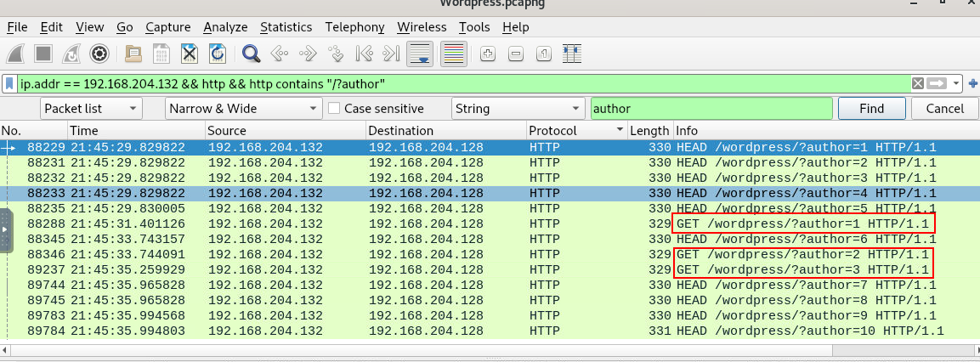Click the resize columns icon
Screen dimensions: 980x362
pos(571,54)
